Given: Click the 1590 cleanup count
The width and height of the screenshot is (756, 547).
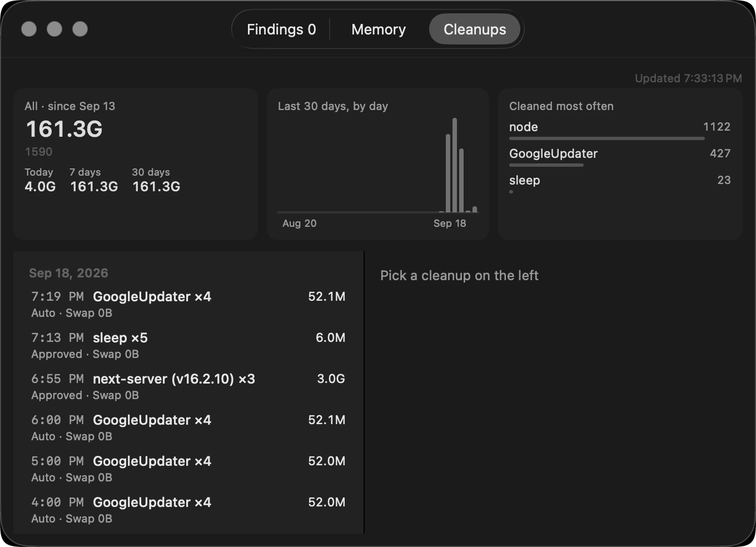Looking at the screenshot, I should (39, 152).
